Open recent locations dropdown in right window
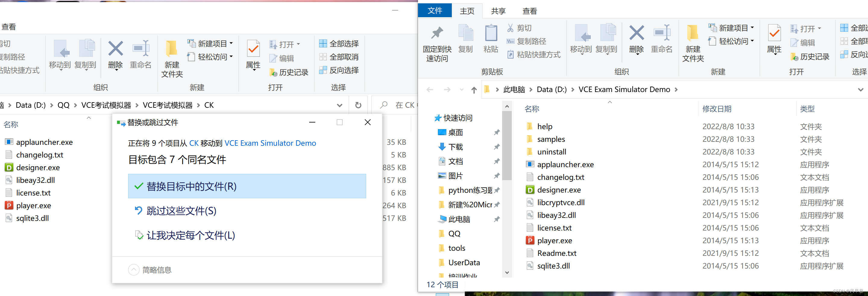 pos(462,90)
